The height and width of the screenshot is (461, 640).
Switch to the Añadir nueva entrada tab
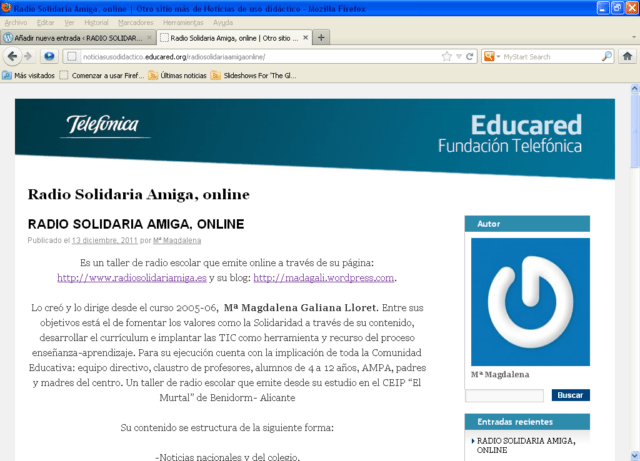pyautogui.click(x=78, y=37)
